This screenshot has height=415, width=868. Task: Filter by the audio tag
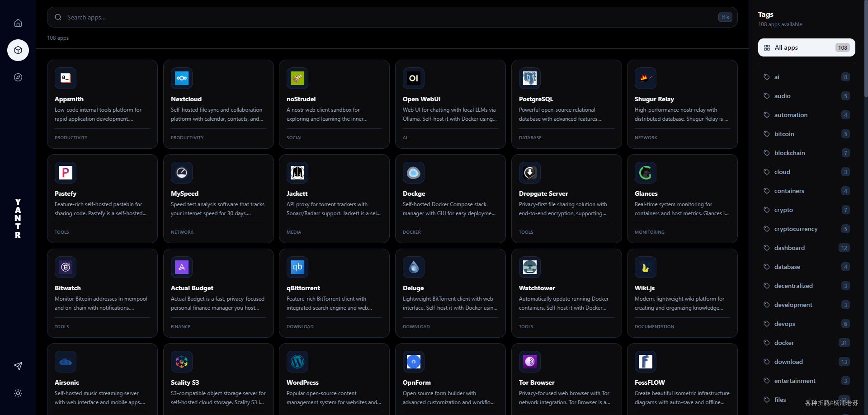pos(807,96)
